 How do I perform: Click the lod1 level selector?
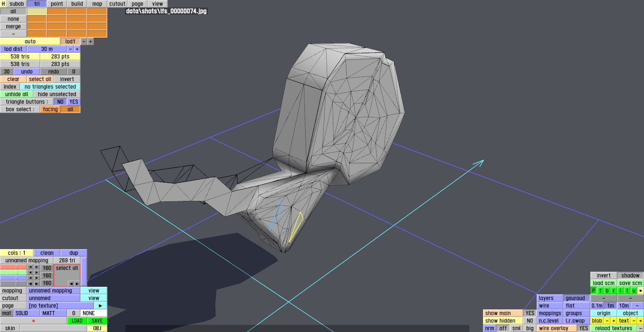70,41
